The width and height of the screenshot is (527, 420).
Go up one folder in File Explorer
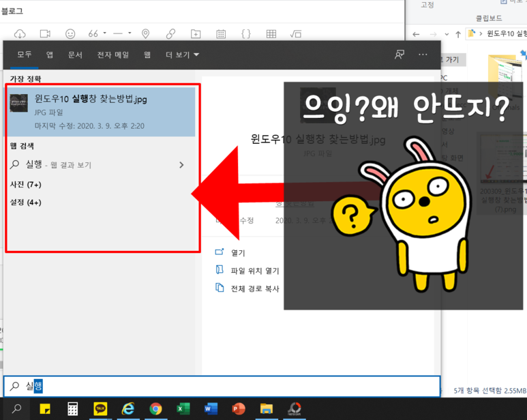(457, 34)
